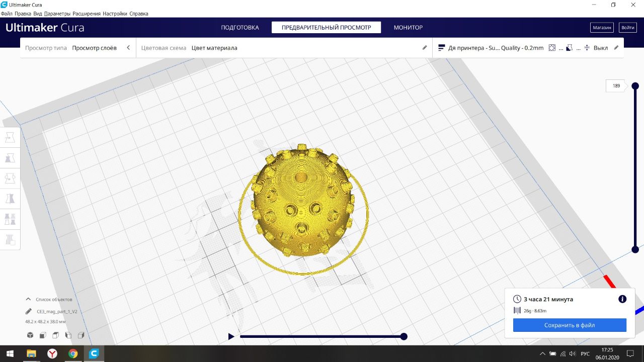The image size is (644, 362).
Task: Select the Mirror tool in left toolbar
Action: pyautogui.click(x=10, y=199)
